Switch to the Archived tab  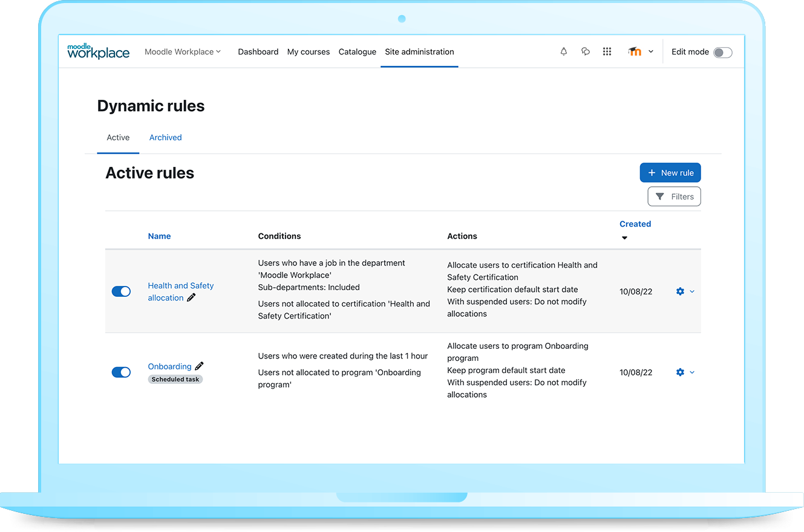pyautogui.click(x=166, y=138)
